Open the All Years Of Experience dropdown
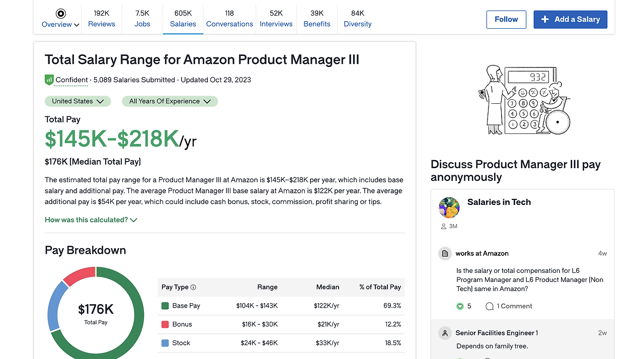This screenshot has height=359, width=644. pyautogui.click(x=170, y=101)
